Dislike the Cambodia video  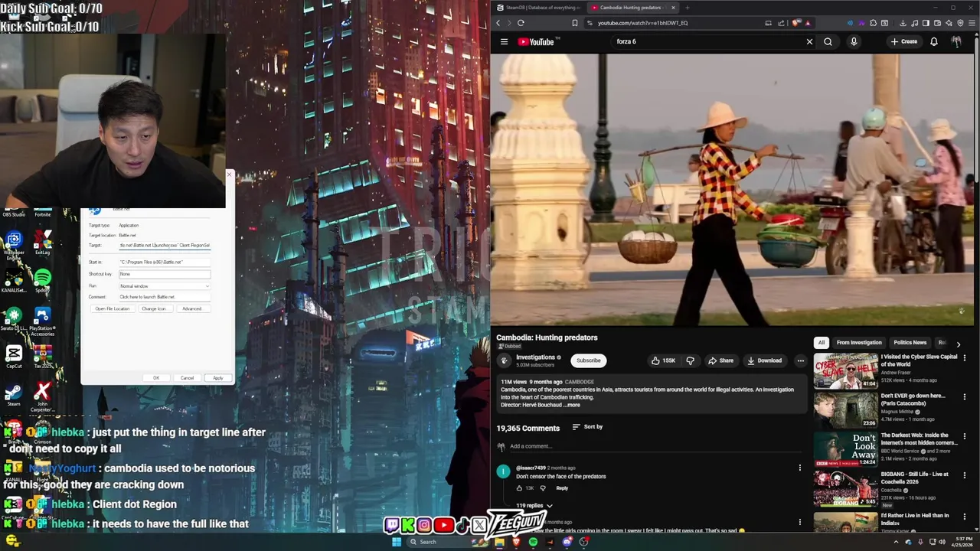(690, 360)
